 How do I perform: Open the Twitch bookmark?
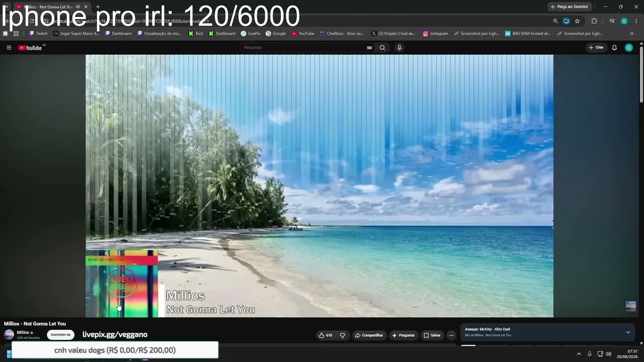pos(38,34)
